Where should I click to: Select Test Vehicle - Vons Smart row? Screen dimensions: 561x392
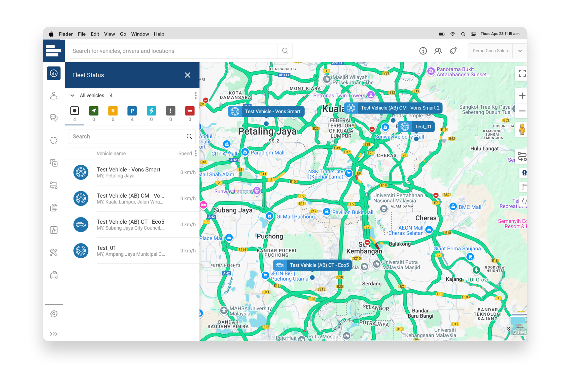[x=132, y=172]
